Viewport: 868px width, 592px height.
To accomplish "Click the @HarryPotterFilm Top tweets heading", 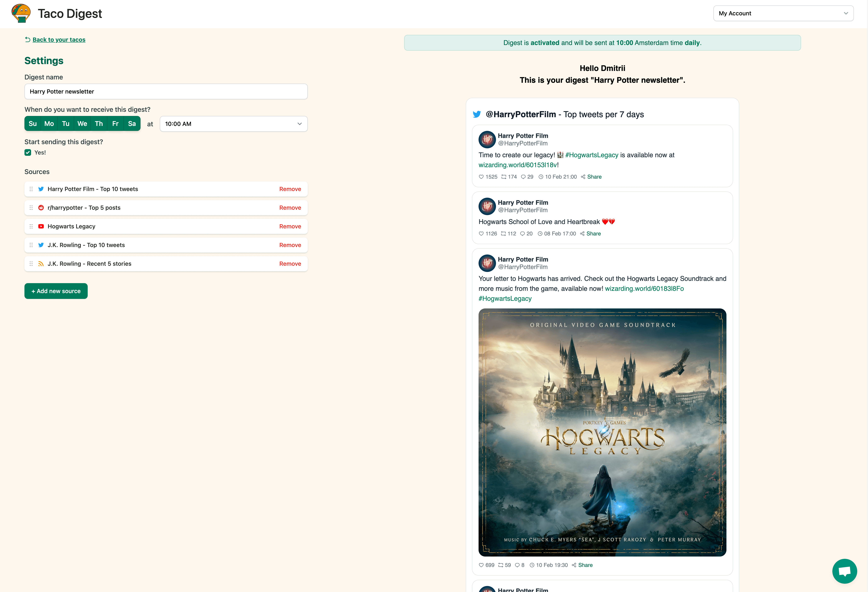I will [565, 114].
